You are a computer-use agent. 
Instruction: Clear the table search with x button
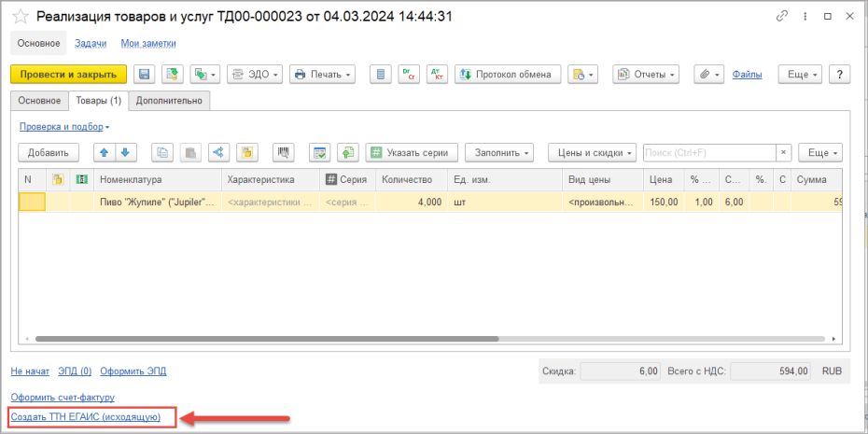783,153
